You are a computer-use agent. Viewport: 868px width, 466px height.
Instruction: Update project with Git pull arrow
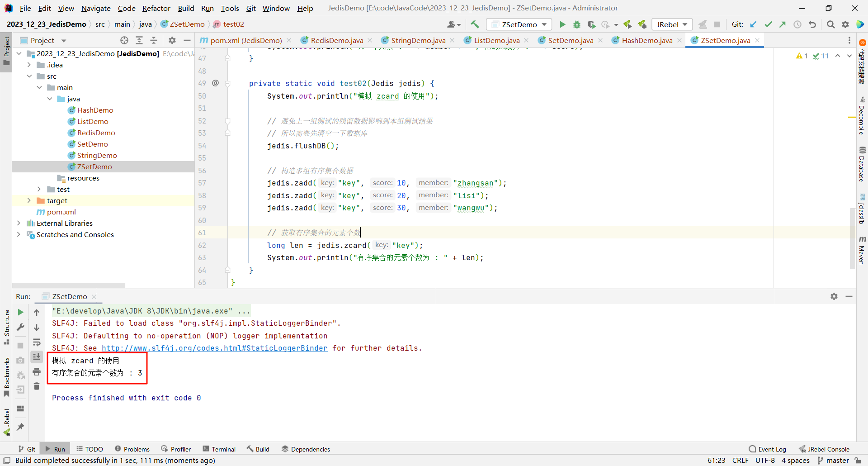point(753,24)
